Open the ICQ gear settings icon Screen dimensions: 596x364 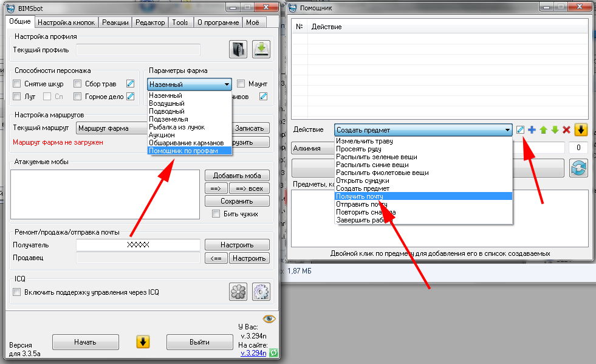[261, 292]
